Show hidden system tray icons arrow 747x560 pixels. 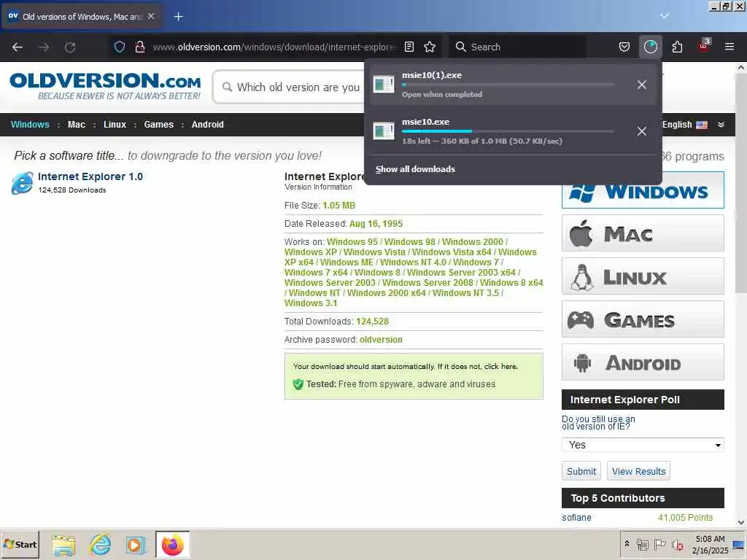coord(627,544)
